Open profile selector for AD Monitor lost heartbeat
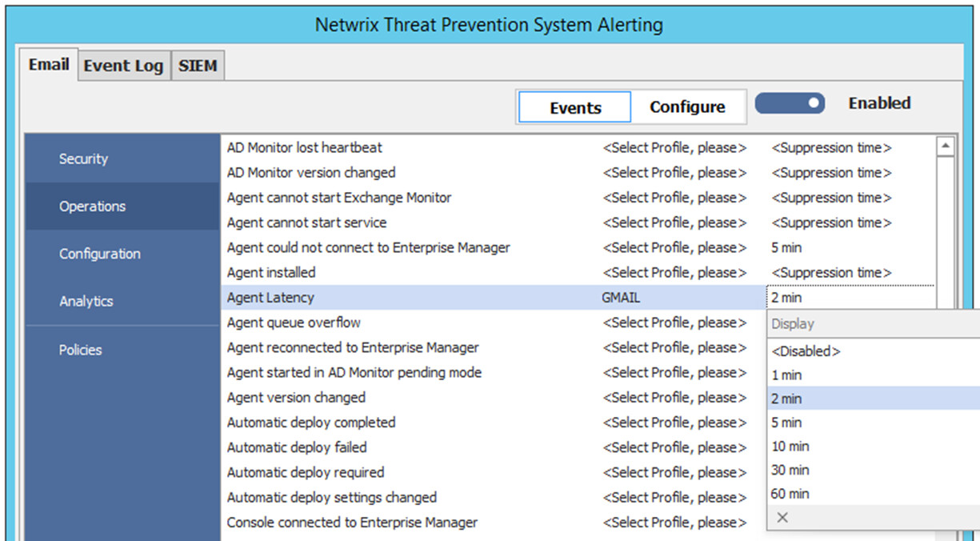The width and height of the screenshot is (980, 541). point(674,148)
